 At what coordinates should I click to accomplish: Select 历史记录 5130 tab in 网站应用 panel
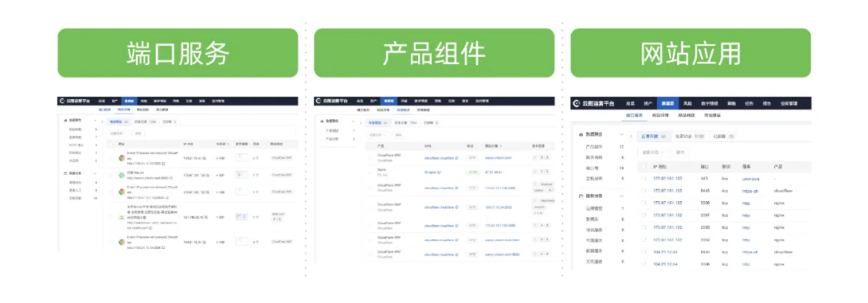tap(689, 136)
